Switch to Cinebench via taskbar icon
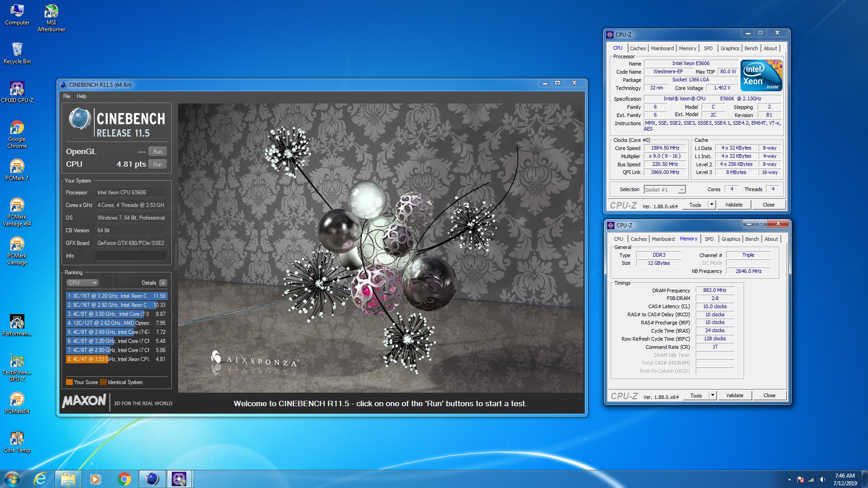This screenshot has height=488, width=868. (152, 479)
